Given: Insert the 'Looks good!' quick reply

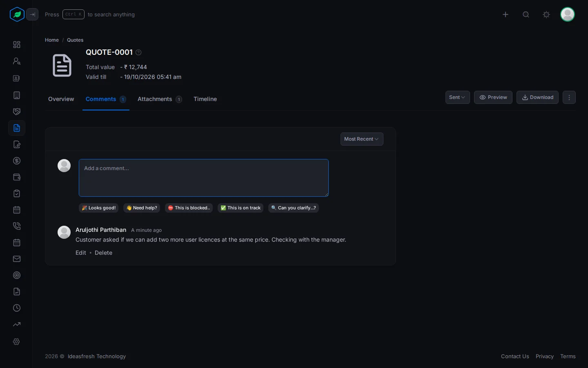Looking at the screenshot, I should point(99,208).
